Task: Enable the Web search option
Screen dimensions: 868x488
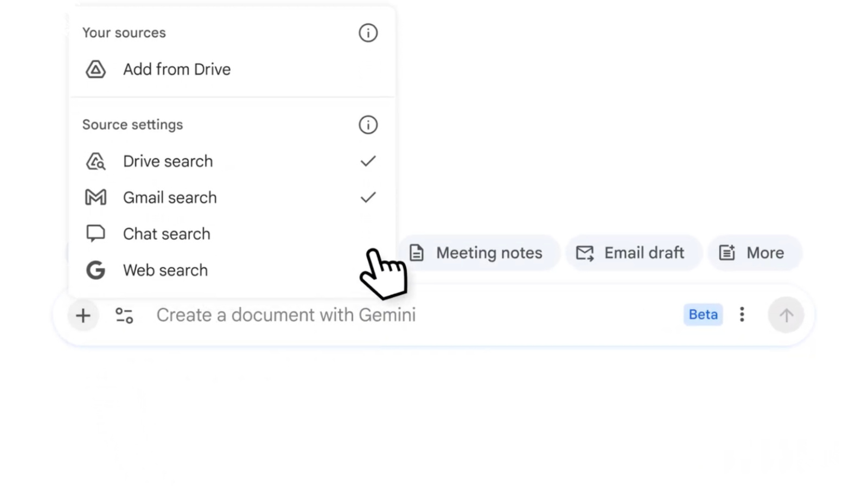Action: coord(232,270)
